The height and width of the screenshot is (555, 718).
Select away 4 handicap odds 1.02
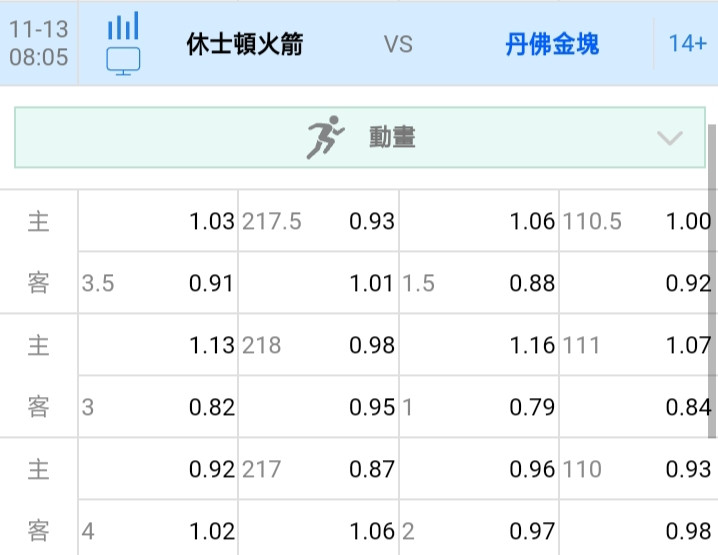212,532
